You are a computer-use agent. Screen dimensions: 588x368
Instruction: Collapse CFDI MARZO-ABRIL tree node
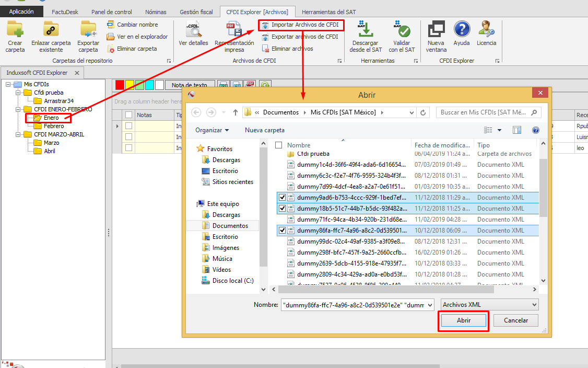(x=18, y=134)
